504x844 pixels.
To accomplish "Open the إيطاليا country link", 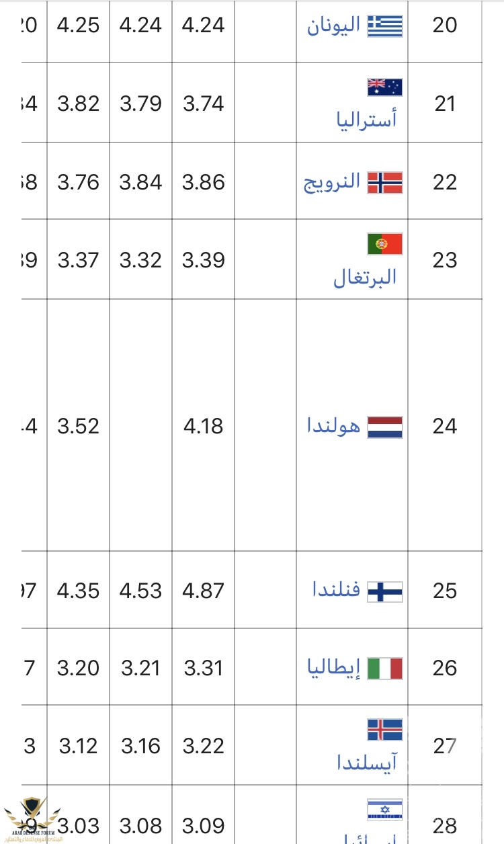I will coord(334,668).
